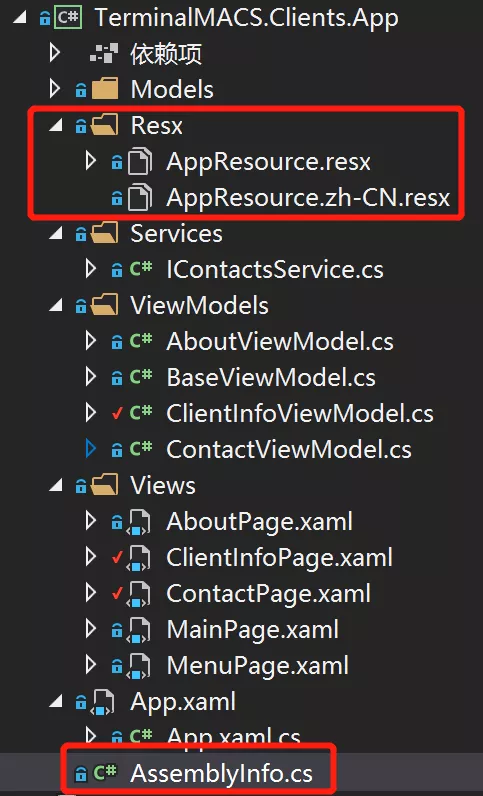The height and width of the screenshot is (796, 483).
Task: Select the TerminalMACS.Clients.App project name
Action: [246, 18]
